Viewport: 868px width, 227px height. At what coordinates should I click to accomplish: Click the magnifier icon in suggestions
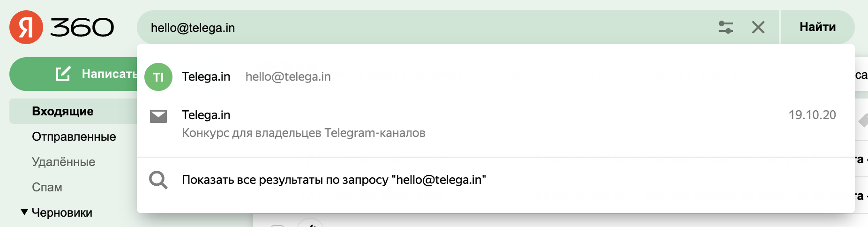point(158,180)
